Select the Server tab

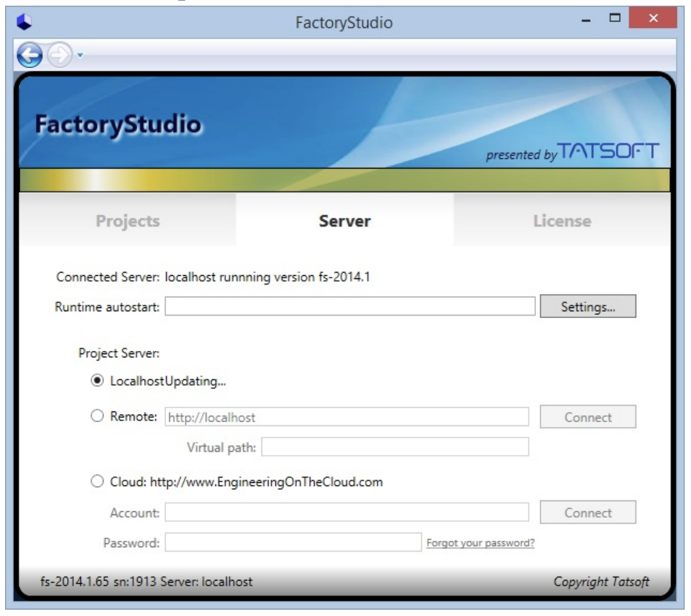click(x=344, y=221)
